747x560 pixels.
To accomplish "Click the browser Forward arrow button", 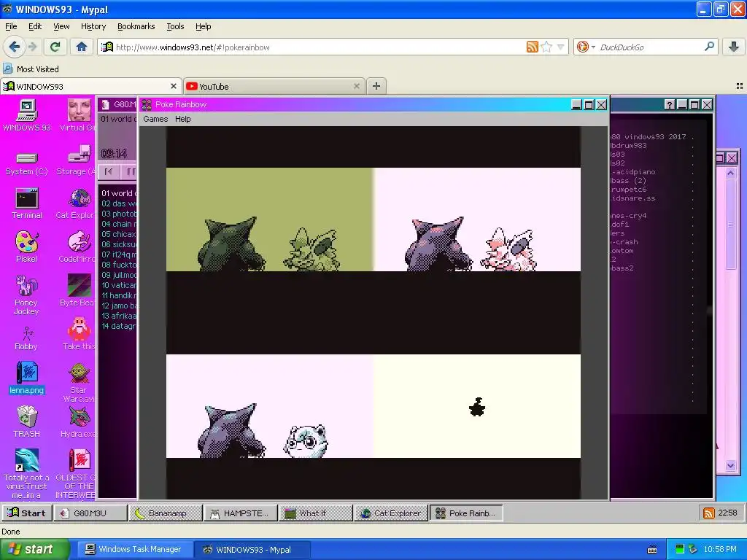I will tap(32, 47).
